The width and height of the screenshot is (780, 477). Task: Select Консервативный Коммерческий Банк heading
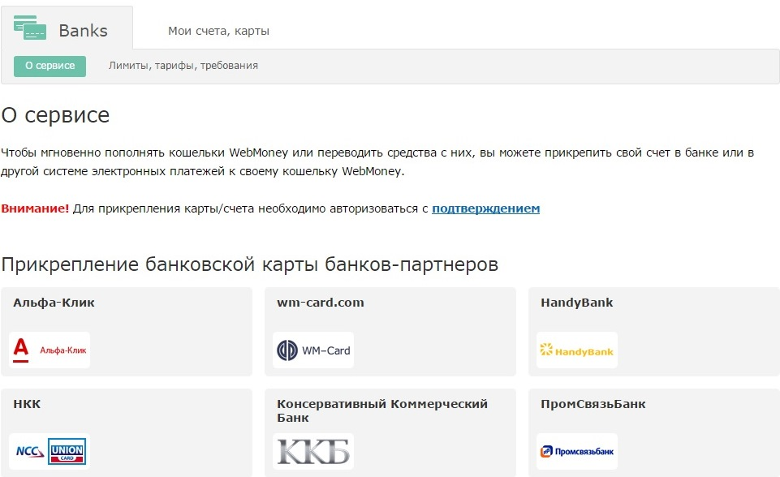(x=382, y=411)
